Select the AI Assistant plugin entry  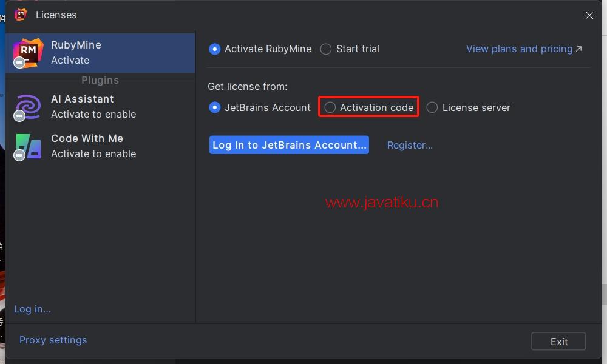click(x=100, y=107)
